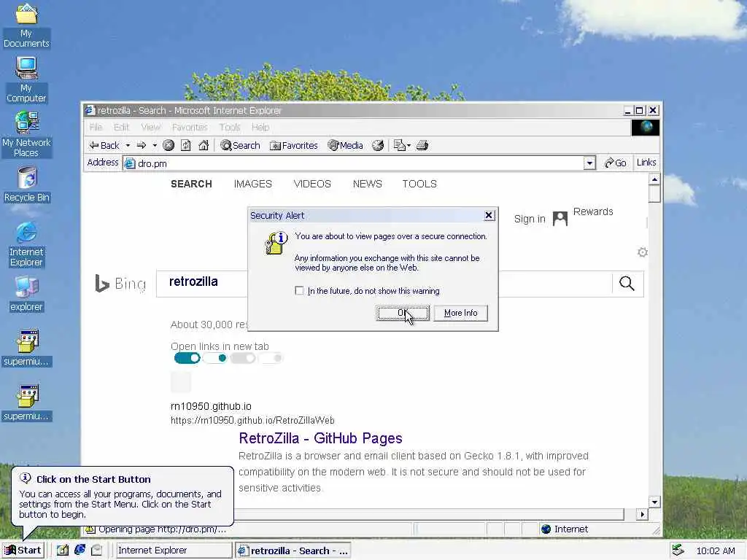Screen dimensions: 747x560
Task: Expand the Address bar dropdown
Action: click(x=589, y=163)
